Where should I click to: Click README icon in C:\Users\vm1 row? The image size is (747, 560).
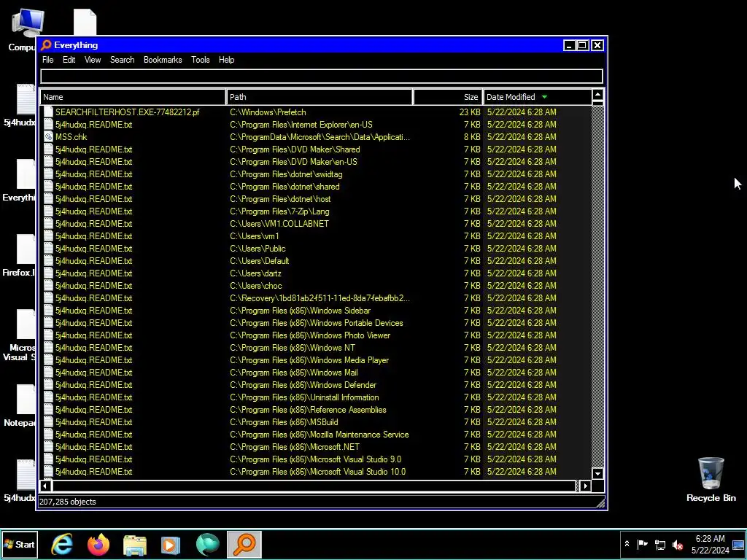point(48,236)
